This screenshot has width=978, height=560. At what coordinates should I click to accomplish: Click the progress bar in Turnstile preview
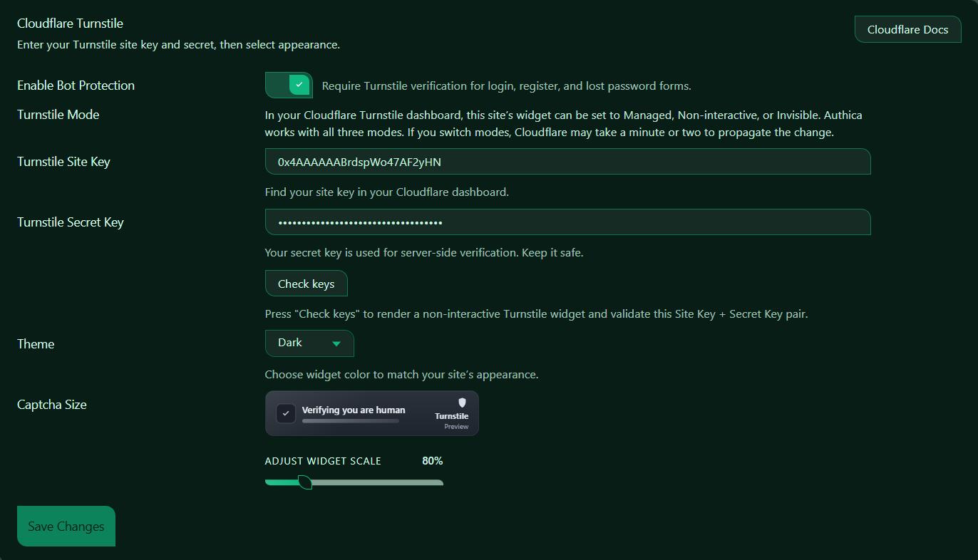click(351, 421)
